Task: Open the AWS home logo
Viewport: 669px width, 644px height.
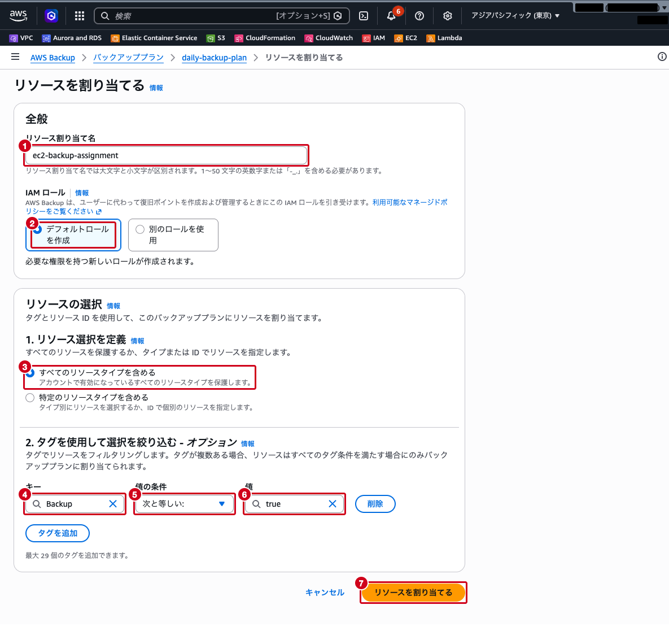Action: [x=18, y=16]
